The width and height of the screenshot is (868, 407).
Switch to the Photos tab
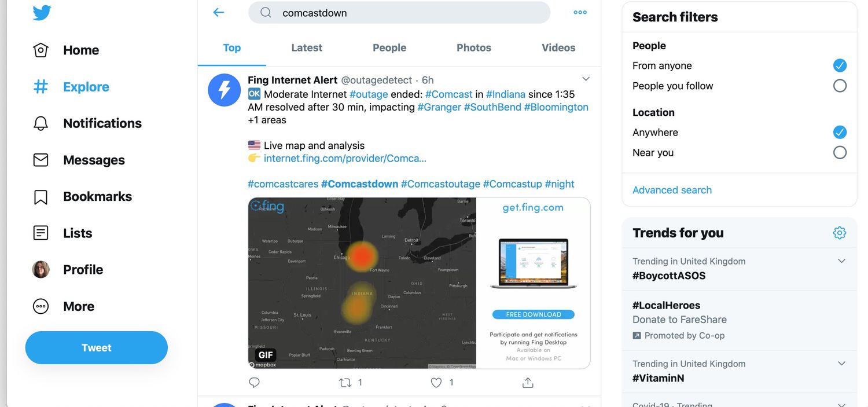point(473,48)
